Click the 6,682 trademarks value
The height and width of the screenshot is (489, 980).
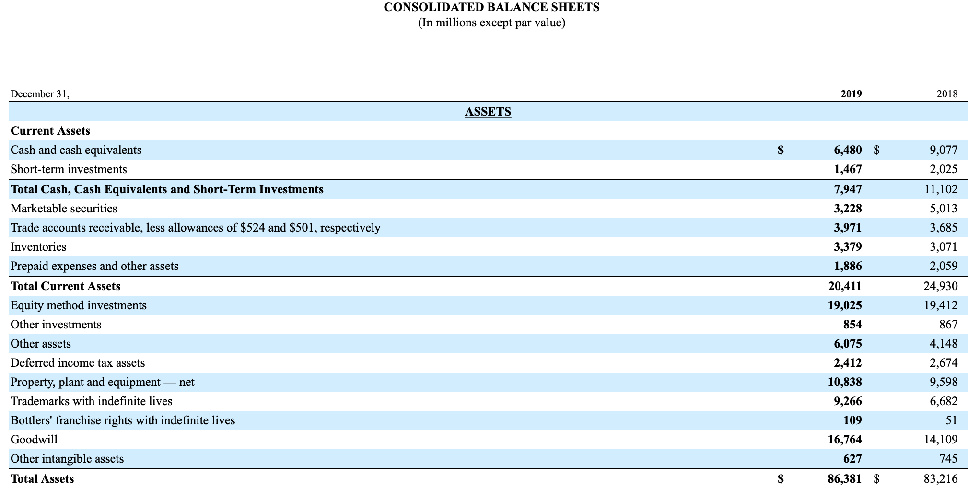point(944,401)
